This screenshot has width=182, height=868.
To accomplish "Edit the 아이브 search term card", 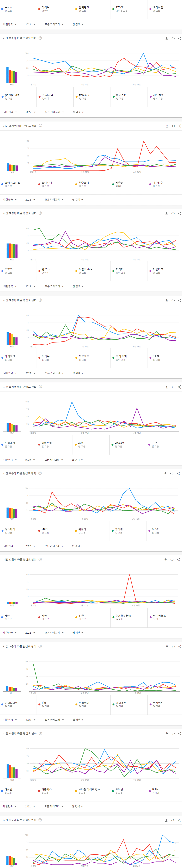I will 55,9.
